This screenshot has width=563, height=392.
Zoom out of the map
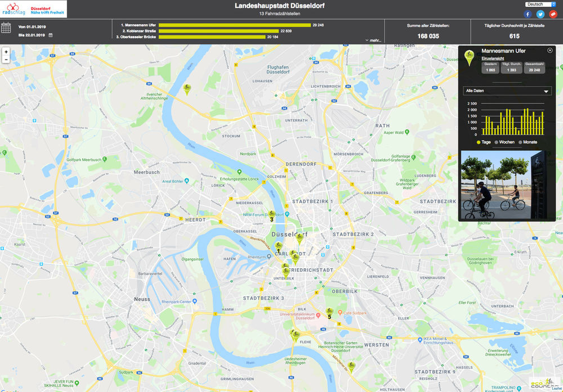tap(6, 60)
